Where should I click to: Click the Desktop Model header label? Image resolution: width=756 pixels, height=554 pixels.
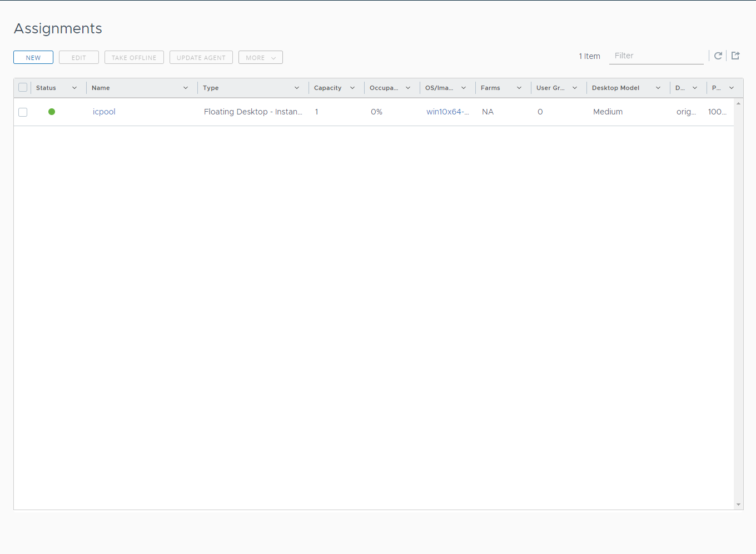(x=615, y=88)
